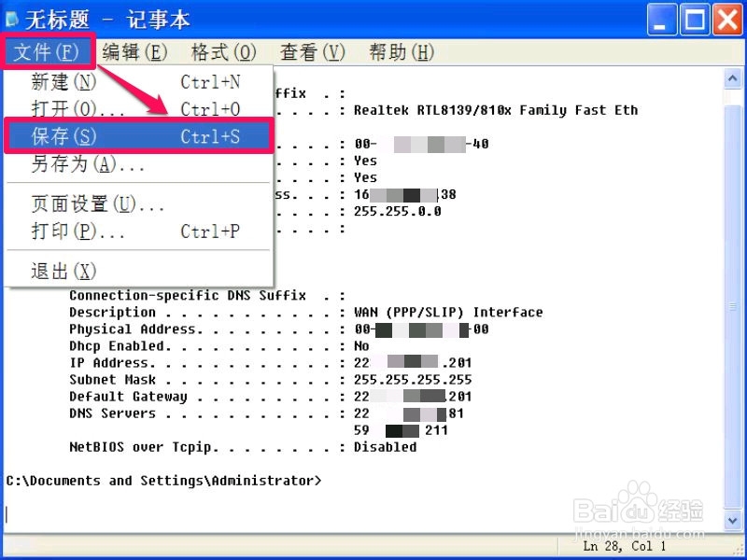Open 页面设置(U)... dialog entry
Viewport: 747px width, 560px height.
pyautogui.click(x=138, y=203)
